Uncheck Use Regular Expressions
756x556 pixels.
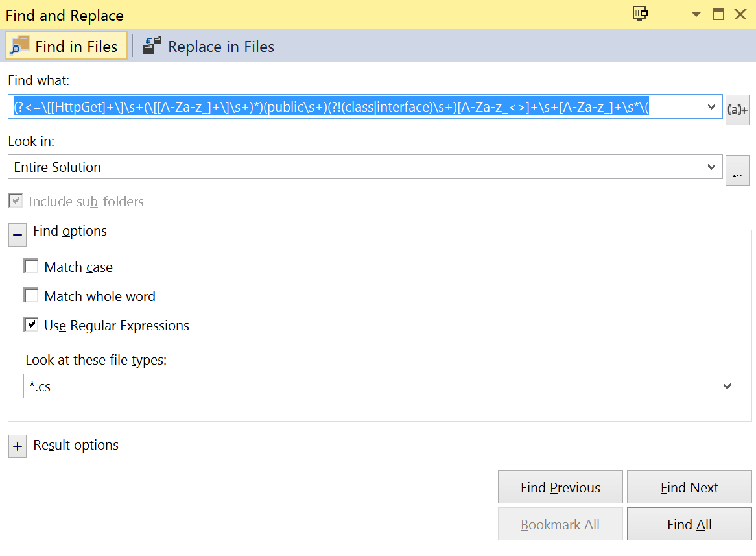pos(31,324)
